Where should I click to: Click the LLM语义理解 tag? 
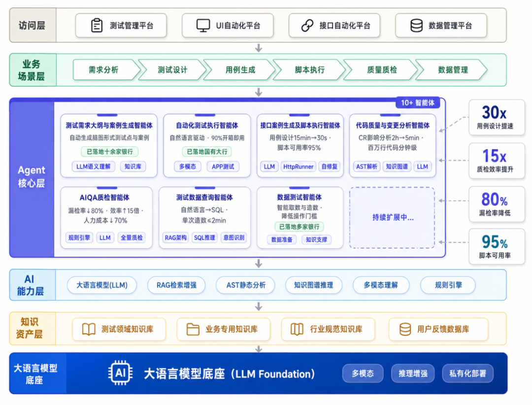tap(93, 167)
